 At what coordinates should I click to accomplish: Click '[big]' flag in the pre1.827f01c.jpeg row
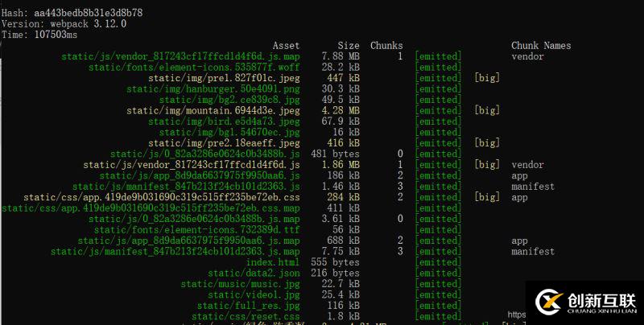[487, 78]
